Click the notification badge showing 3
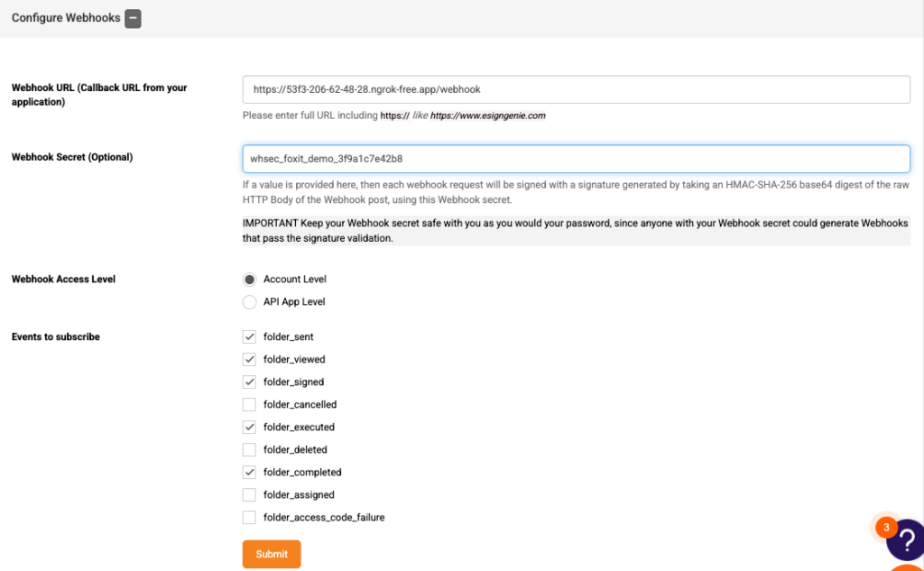The height and width of the screenshot is (571, 924). [886, 528]
